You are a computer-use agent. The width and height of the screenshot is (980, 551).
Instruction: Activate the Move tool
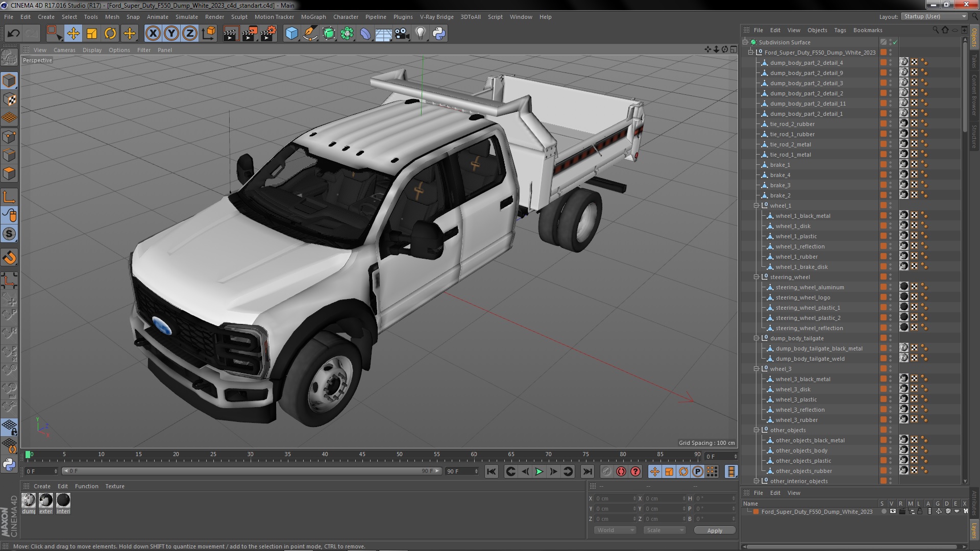tap(73, 34)
